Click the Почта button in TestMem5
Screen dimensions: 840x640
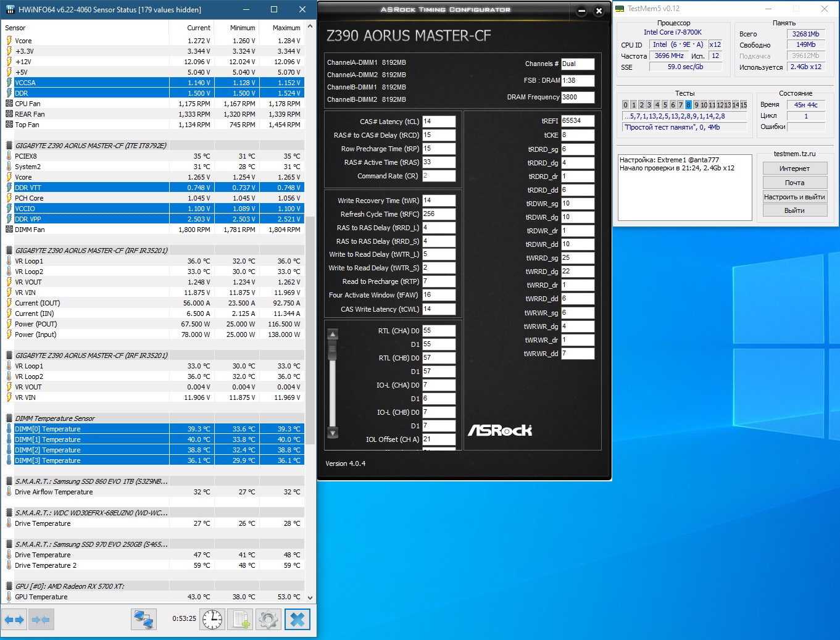[x=794, y=183]
